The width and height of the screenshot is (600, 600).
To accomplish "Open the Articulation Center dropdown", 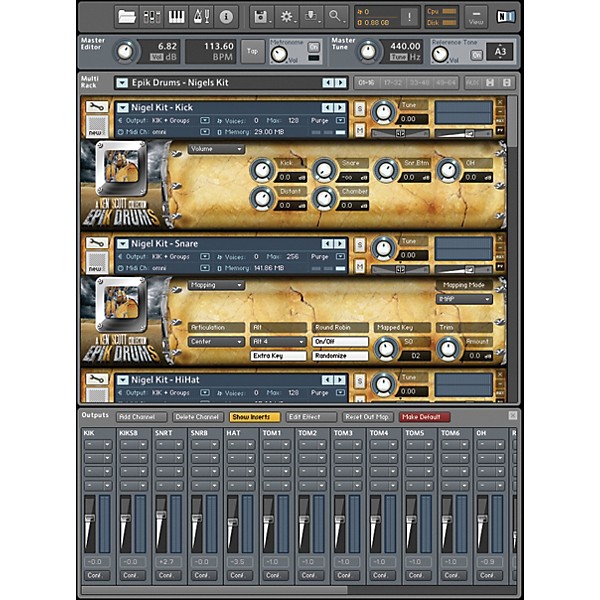I will point(216,341).
